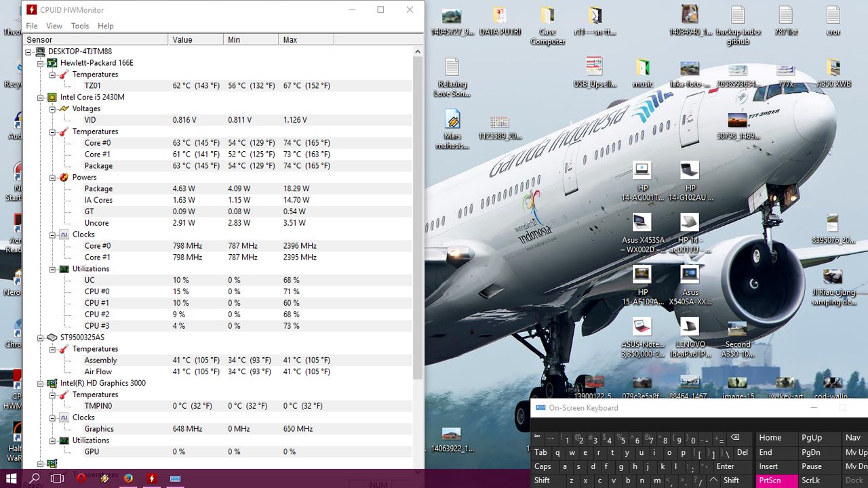
Task: Select the Asus X540SA-XX shortcut icon
Action: [x=690, y=286]
